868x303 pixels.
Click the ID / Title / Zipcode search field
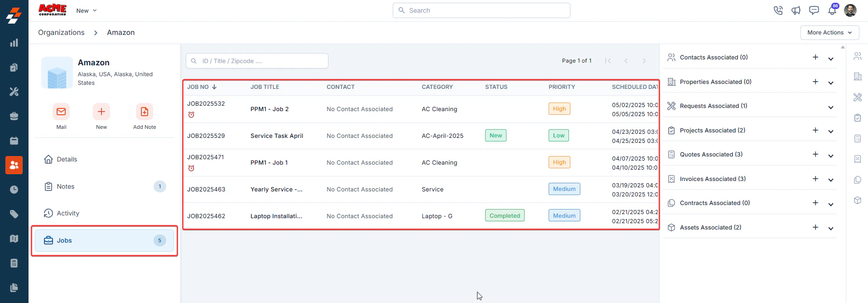pos(257,61)
